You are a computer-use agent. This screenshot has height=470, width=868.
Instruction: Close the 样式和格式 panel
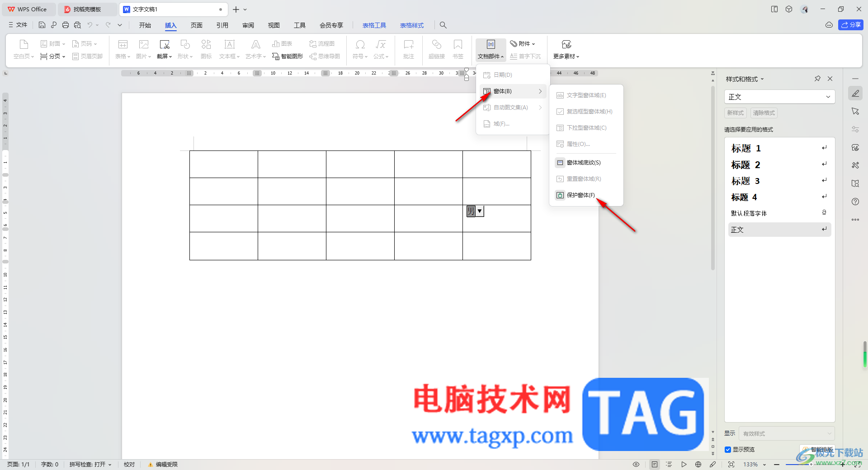pos(830,79)
